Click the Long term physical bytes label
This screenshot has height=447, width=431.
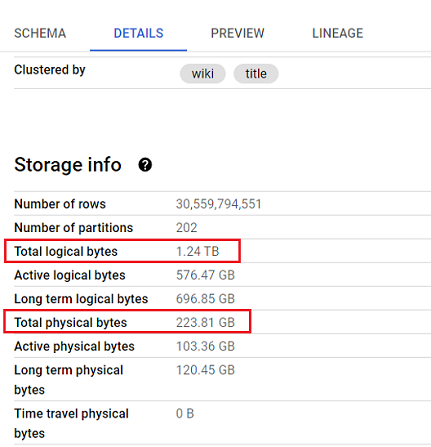[x=69, y=380]
